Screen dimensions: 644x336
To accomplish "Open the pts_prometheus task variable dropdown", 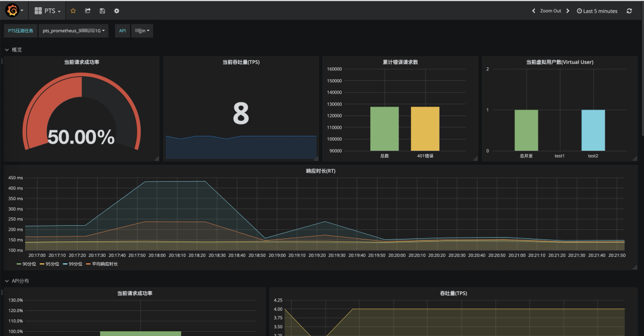I will click(73, 30).
